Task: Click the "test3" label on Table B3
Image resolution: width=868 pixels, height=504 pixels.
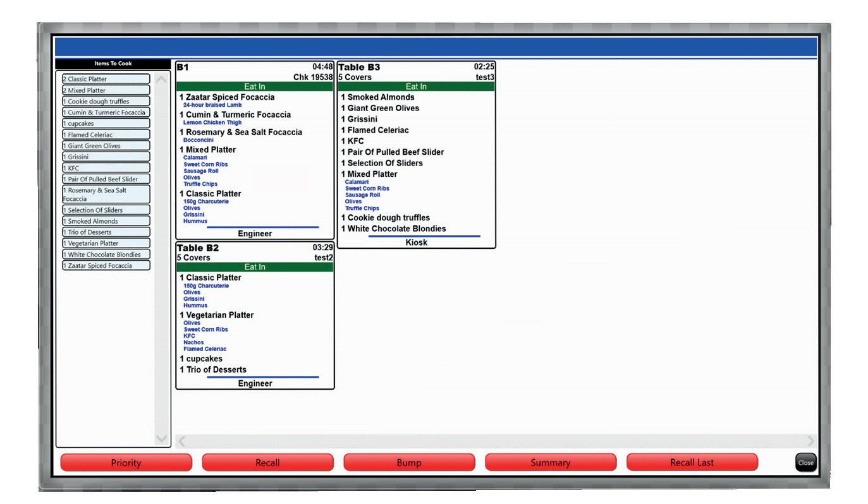Action: tap(484, 77)
